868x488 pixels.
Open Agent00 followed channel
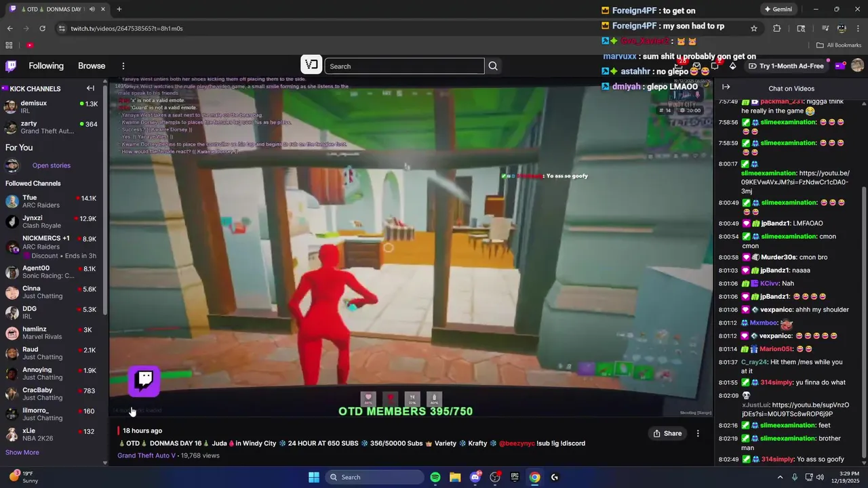pyautogui.click(x=52, y=272)
